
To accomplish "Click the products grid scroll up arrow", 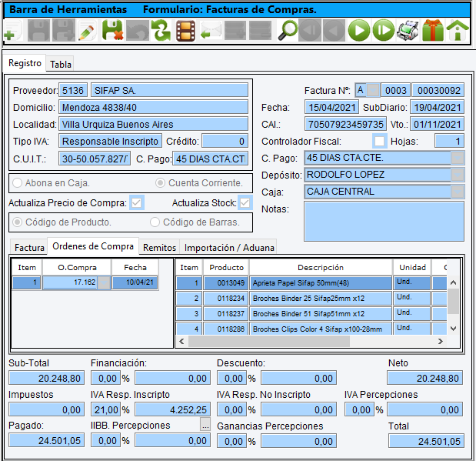I will point(453,282).
